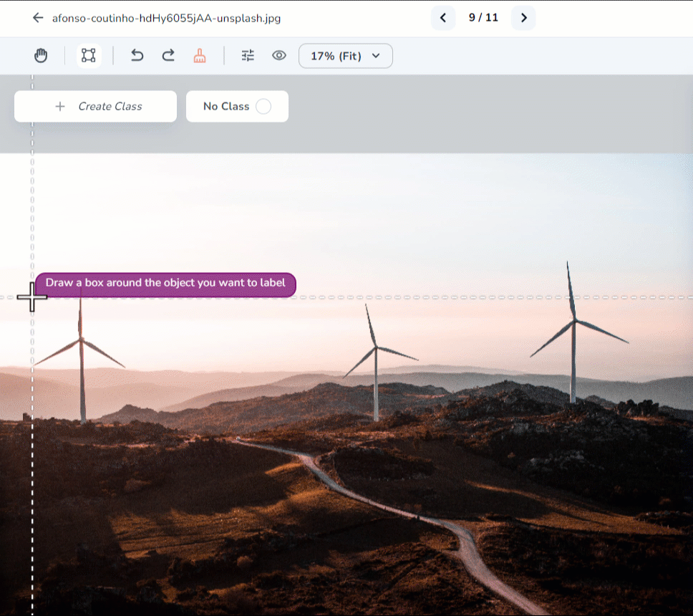
Task: Click the left wind turbine in the image
Action: tap(82, 357)
